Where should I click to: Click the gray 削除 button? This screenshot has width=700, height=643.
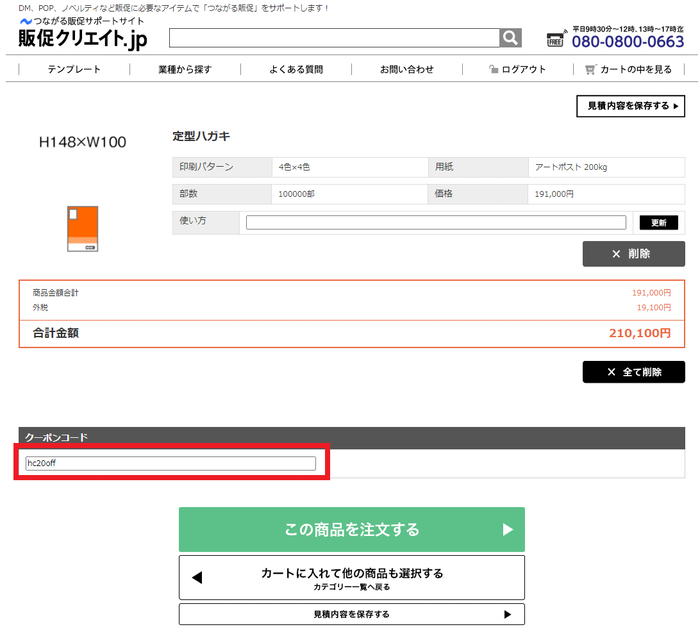tap(633, 254)
